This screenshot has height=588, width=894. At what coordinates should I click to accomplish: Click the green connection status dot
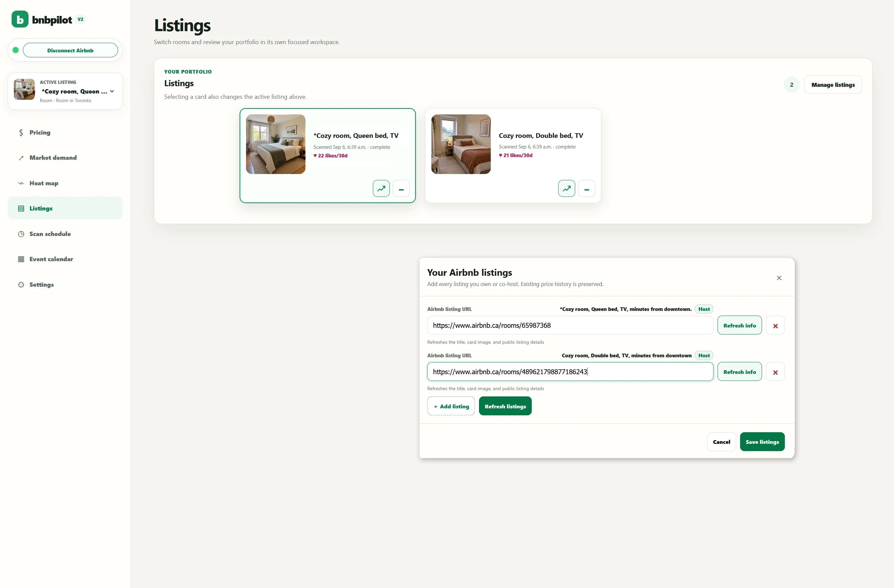15,50
